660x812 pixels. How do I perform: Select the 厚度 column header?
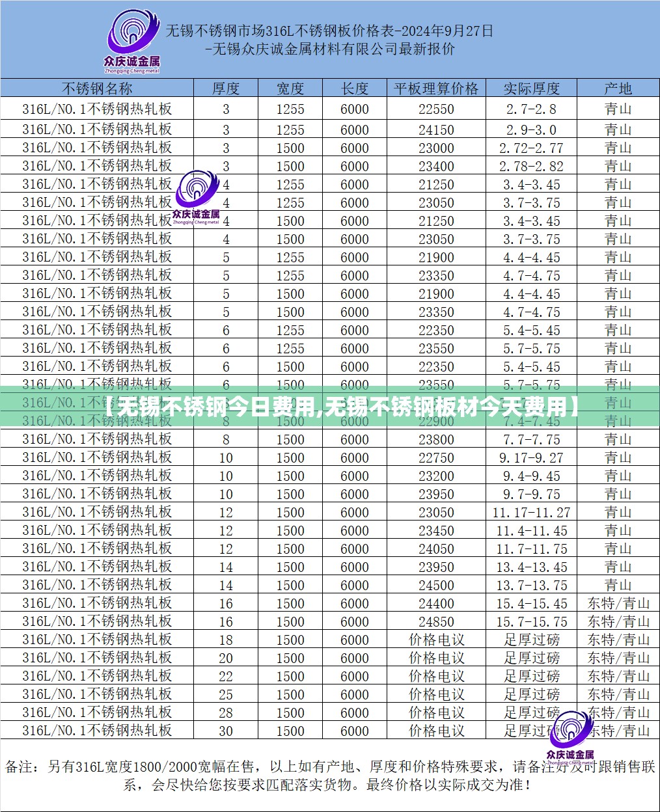226,88
